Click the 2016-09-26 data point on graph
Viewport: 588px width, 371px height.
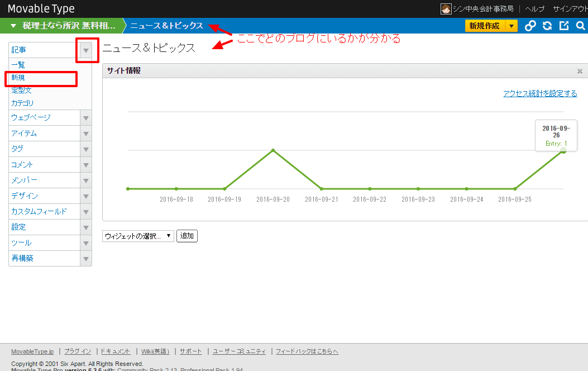point(563,150)
